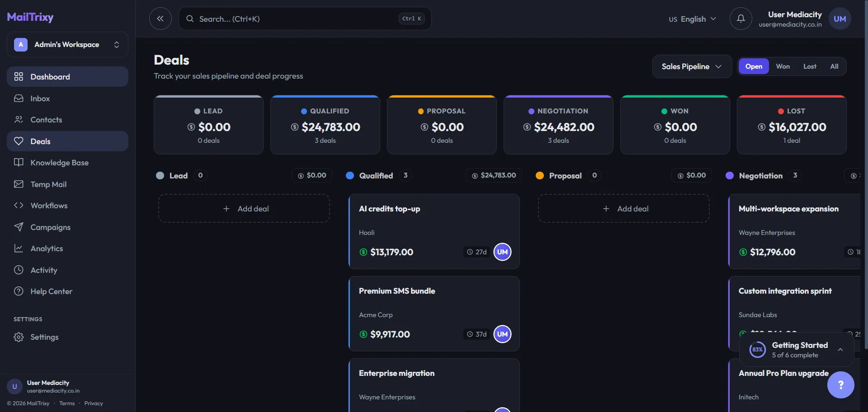Click the Contacts people icon
Screen dimensions: 868x412
point(19,120)
